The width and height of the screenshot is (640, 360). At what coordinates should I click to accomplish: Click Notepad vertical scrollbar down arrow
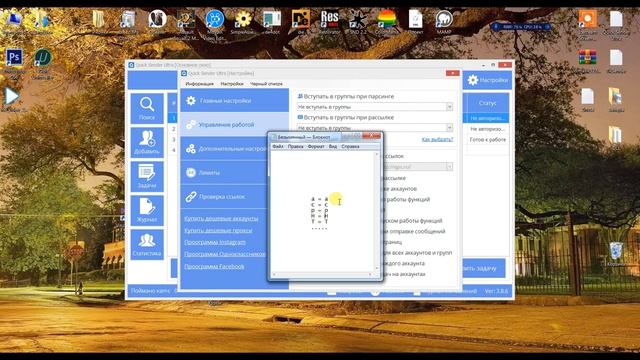(377, 269)
